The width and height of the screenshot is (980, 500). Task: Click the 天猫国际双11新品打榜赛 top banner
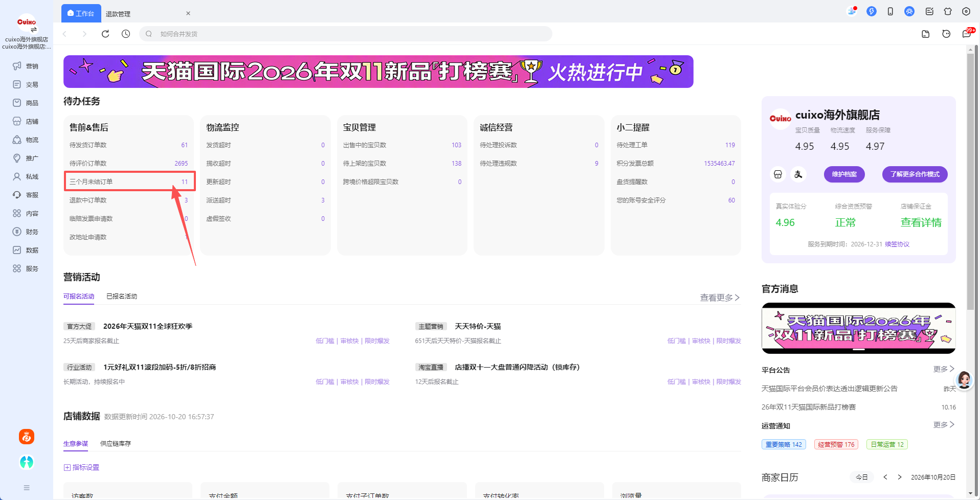pos(378,72)
